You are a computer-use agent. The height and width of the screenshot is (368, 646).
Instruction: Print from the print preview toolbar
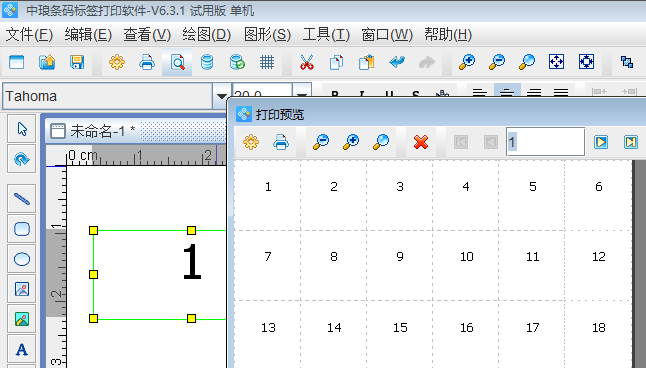281,142
